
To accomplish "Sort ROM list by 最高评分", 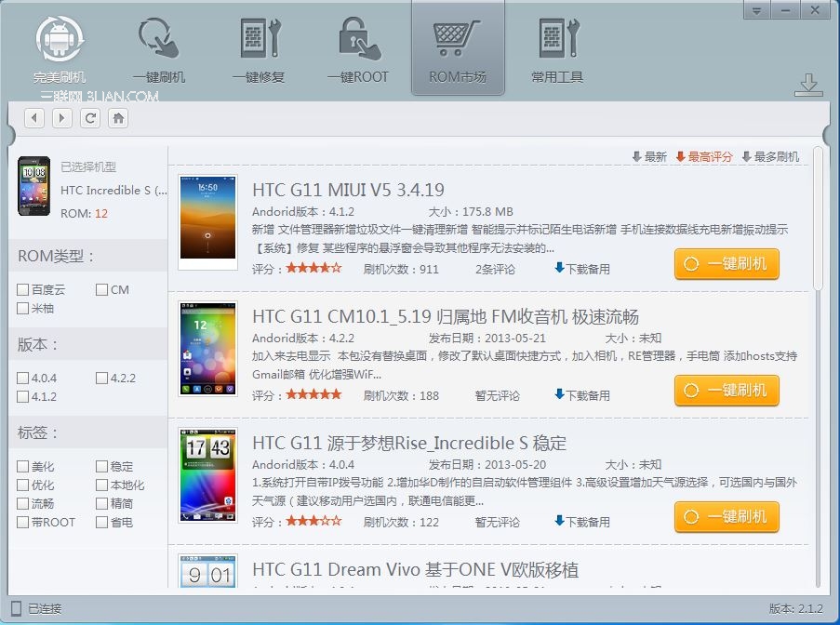I will (704, 156).
